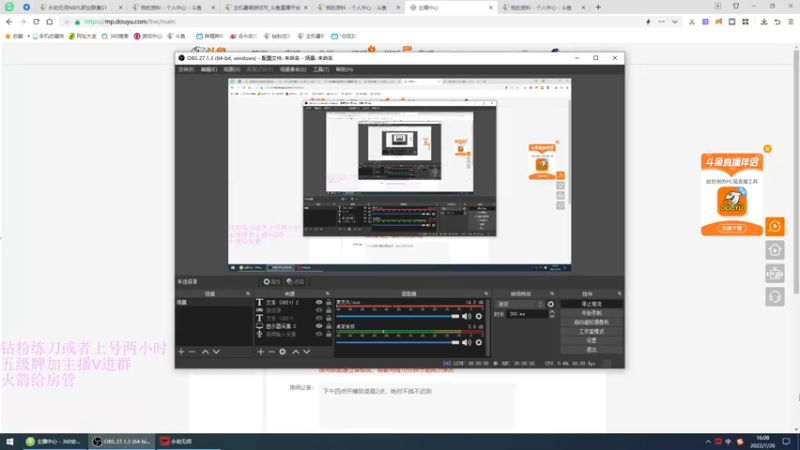Toggle visibility of 音频输入采集 source
This screenshot has width=800, height=450.
pos(319,334)
